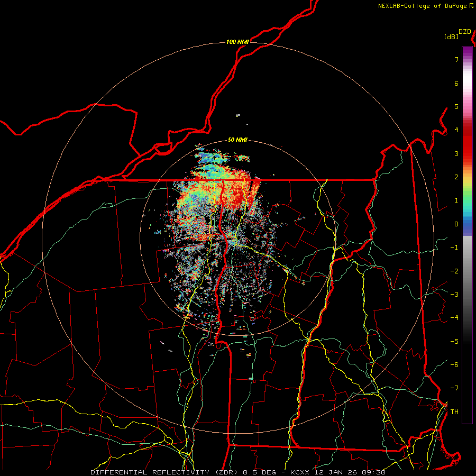The image size is (476, 476).
Task: Click the 0 value on color scale
Action: point(456,224)
